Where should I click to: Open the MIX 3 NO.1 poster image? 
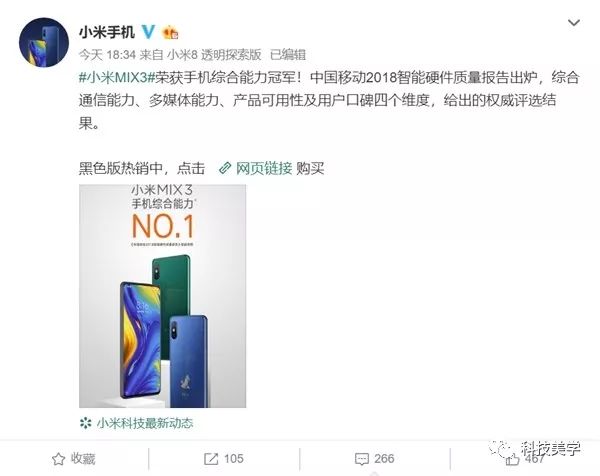point(163,296)
